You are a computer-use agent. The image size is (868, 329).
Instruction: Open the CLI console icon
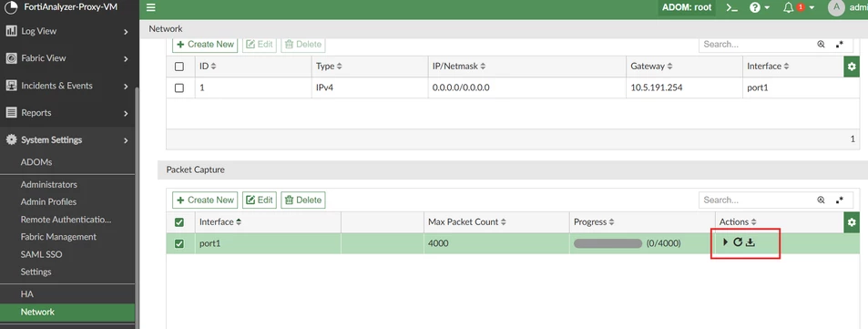click(731, 8)
